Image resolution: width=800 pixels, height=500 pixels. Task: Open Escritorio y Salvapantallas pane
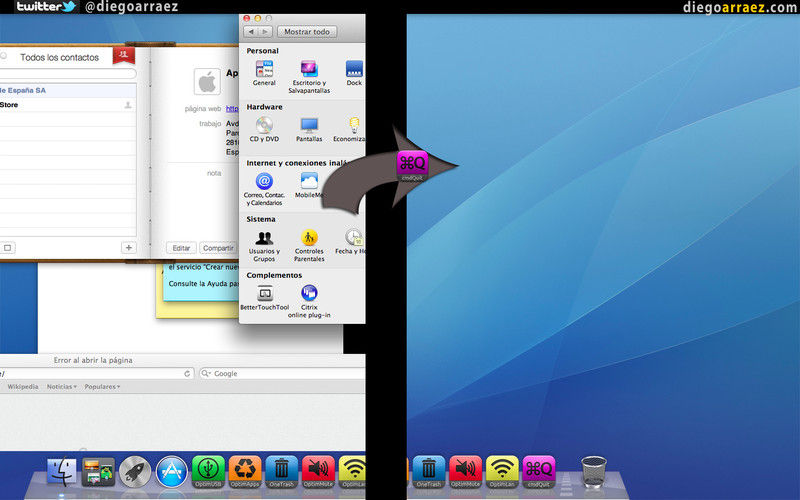click(x=309, y=77)
